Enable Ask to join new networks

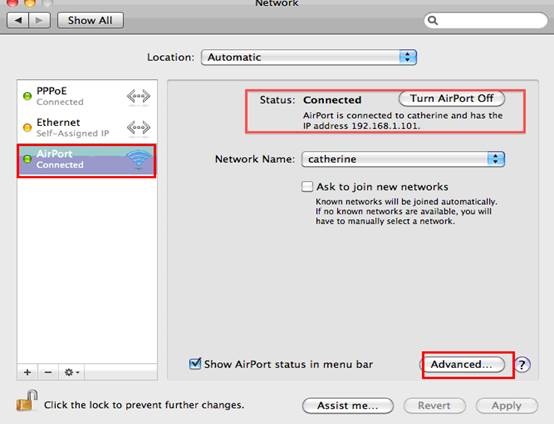[307, 186]
